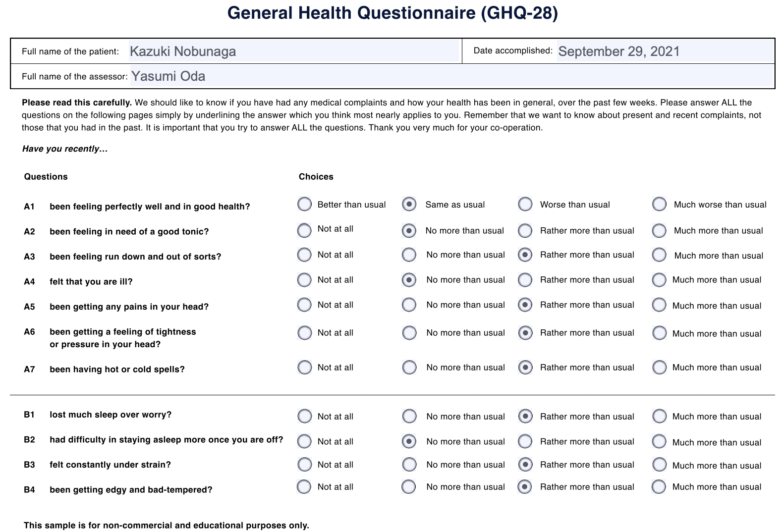The image size is (783, 532).
Task: Choose "Much more than usual" for question A7
Action: coord(659,368)
